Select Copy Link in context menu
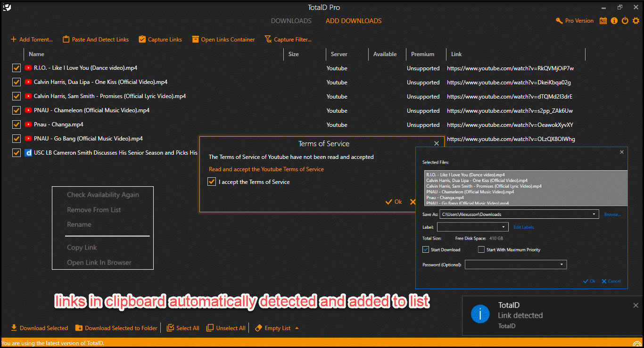The height and width of the screenshot is (348, 644). tap(82, 247)
